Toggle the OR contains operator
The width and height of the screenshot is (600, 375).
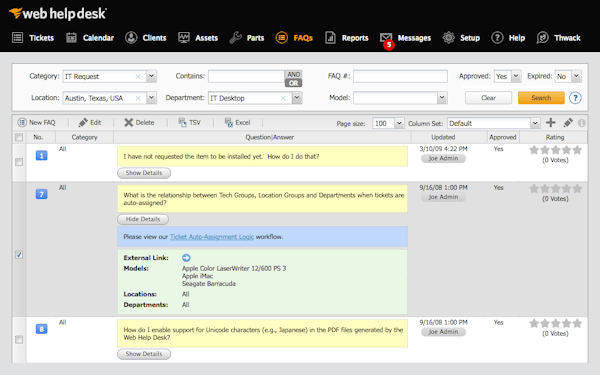[x=293, y=83]
